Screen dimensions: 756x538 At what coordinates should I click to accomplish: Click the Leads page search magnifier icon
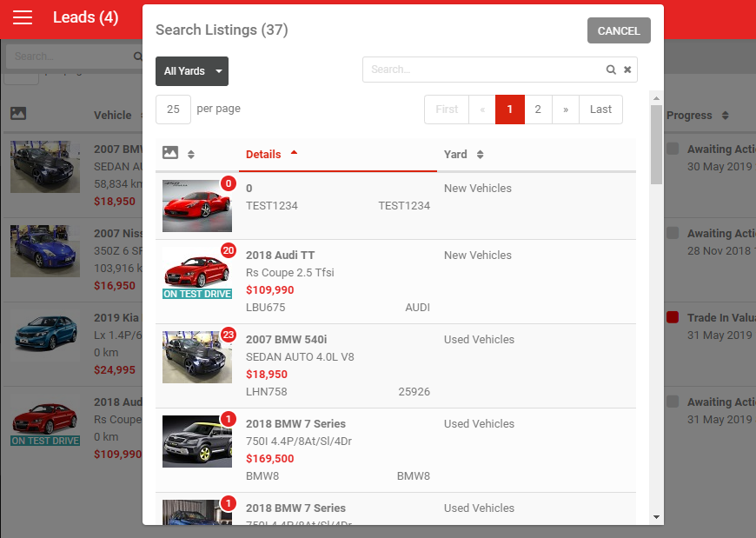click(138, 56)
